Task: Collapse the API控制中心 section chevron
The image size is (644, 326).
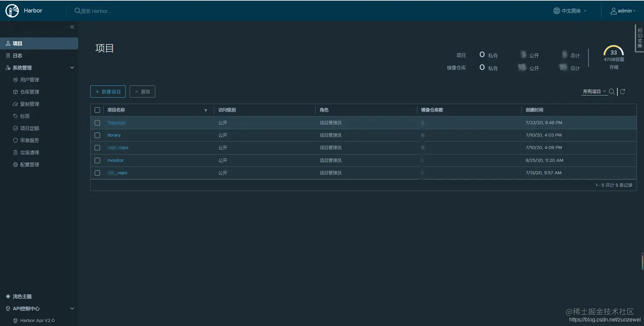Action: pos(72,309)
